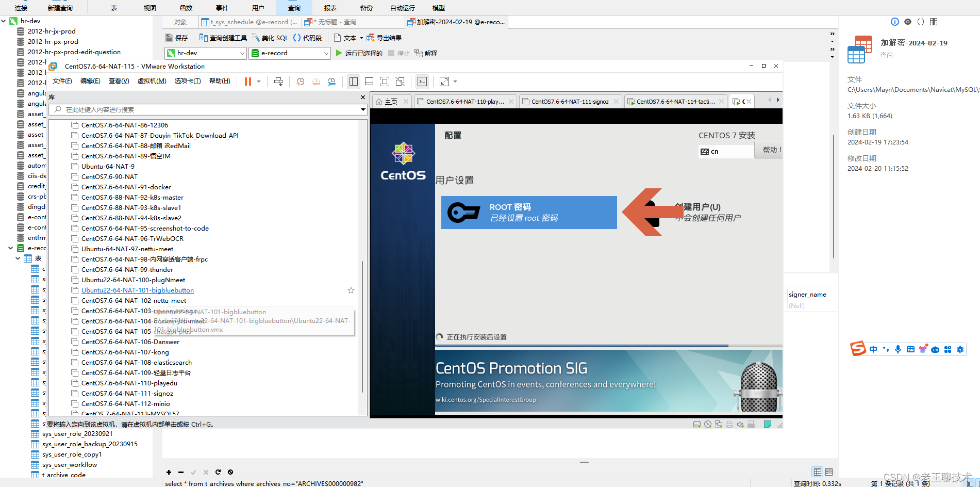Select CentOS7.6-64-NAT-112-minio in the library
980x487 pixels.
point(125,404)
